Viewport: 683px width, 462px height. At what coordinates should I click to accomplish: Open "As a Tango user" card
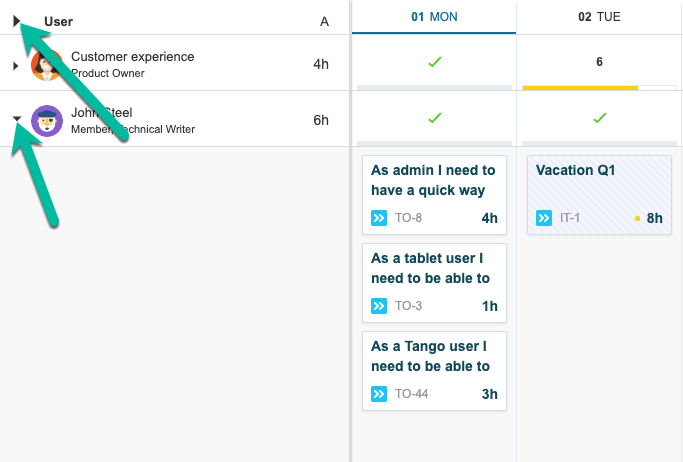tap(433, 356)
